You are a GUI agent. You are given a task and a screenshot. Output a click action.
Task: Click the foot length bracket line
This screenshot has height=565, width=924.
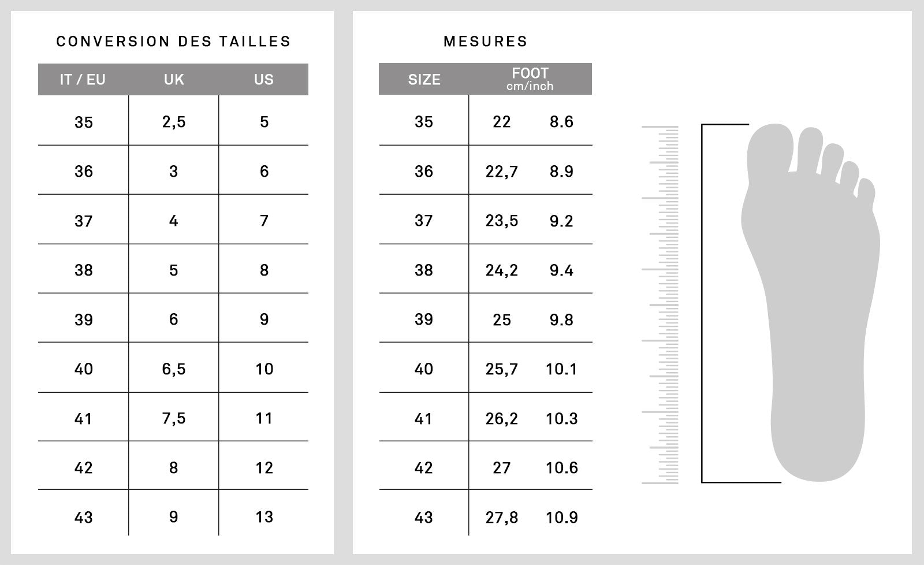point(702,303)
